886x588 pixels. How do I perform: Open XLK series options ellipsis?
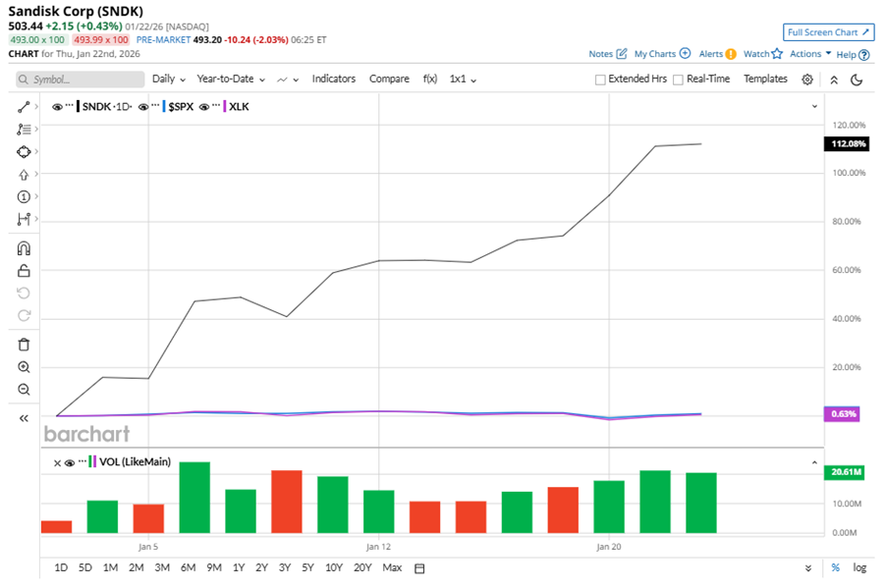pos(216,106)
